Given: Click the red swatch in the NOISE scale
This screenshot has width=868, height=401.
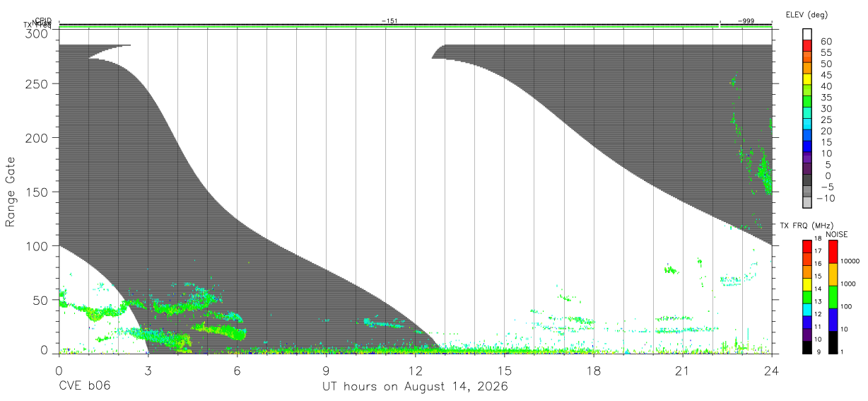Looking at the screenshot, I should [x=833, y=252].
